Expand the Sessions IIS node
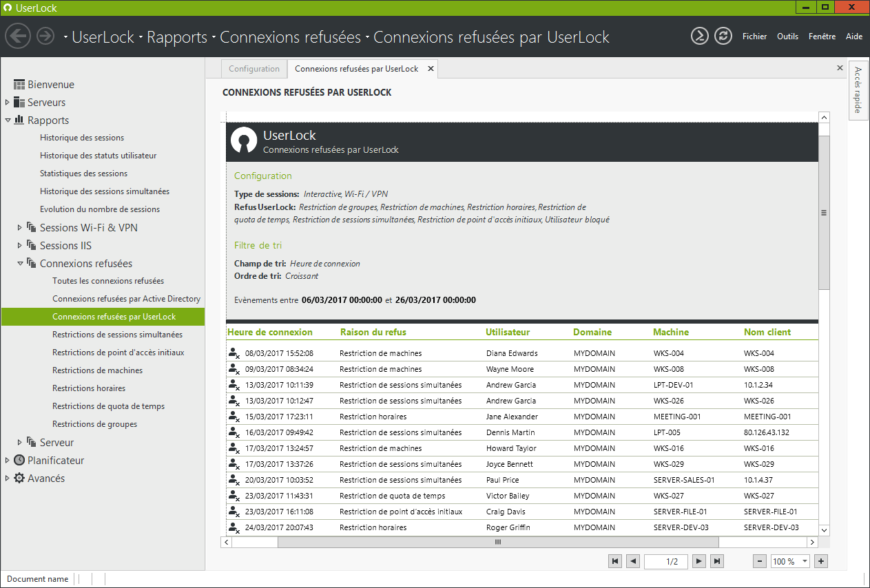The width and height of the screenshot is (870, 588). click(20, 246)
